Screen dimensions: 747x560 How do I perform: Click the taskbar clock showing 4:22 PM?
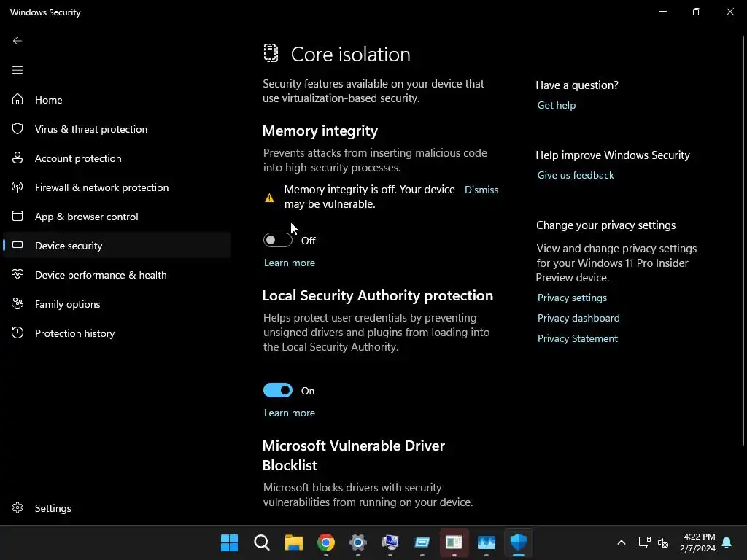coord(698,542)
